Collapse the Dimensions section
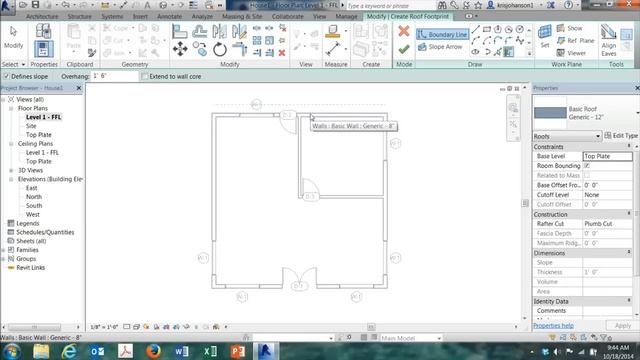 [x=629, y=253]
